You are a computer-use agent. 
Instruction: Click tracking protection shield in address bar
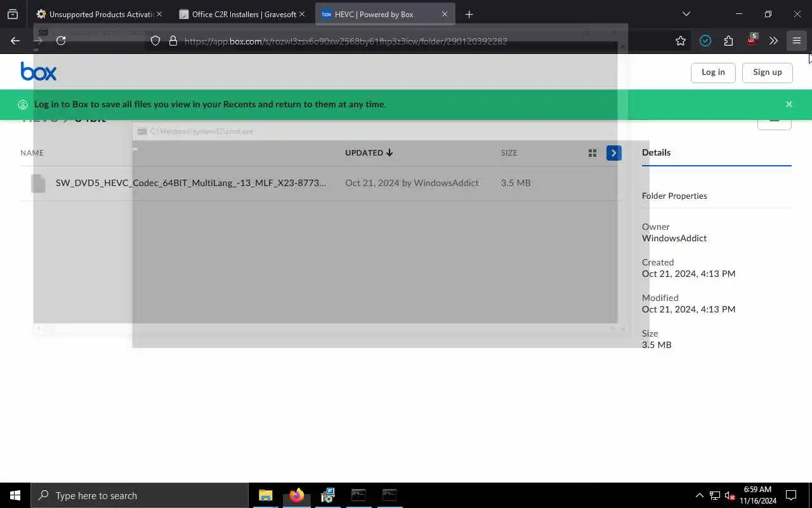155,41
